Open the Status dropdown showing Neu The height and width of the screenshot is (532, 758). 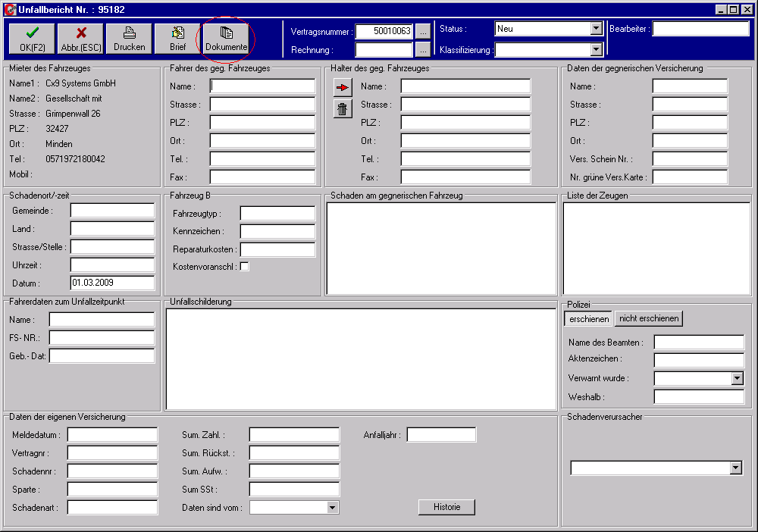(x=596, y=29)
